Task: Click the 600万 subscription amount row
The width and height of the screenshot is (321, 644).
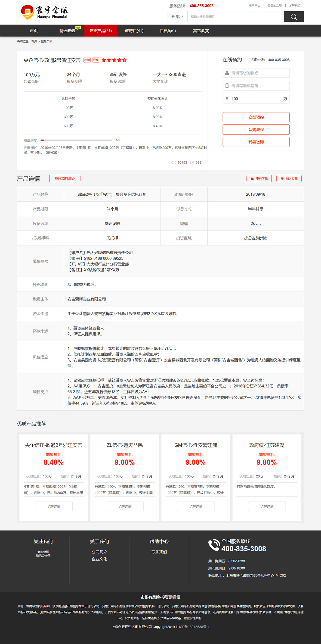Action: coord(68,126)
